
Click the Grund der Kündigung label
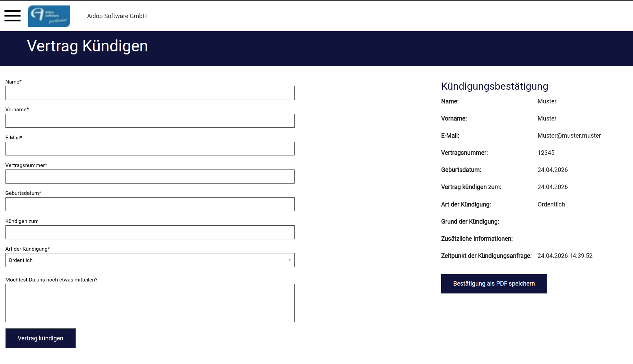470,222
